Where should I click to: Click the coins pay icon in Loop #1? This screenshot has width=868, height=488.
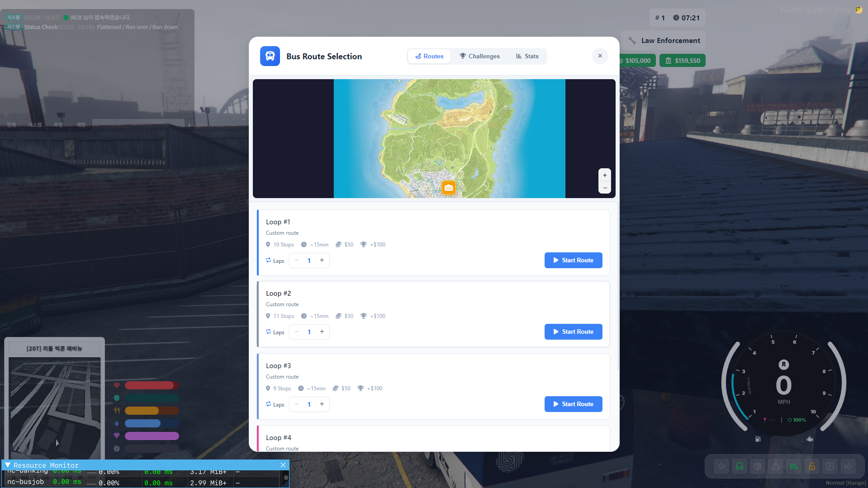(338, 244)
